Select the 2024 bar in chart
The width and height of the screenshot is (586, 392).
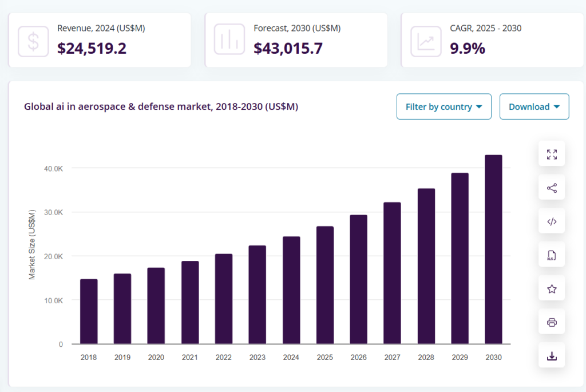pos(291,290)
